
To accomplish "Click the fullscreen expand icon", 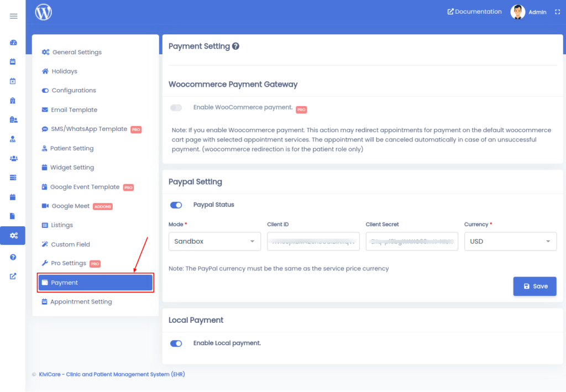I will pyautogui.click(x=557, y=12).
